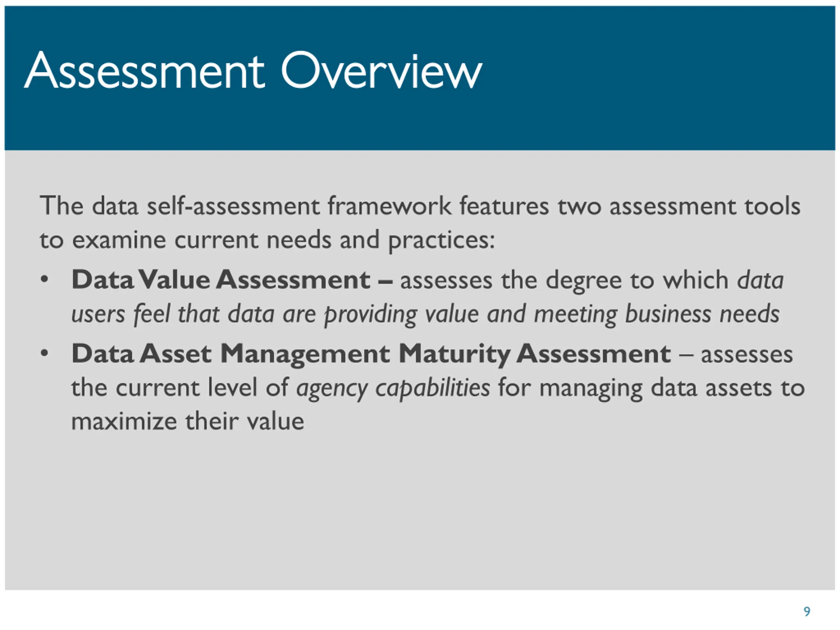Click the word "Overview" in the title

click(381, 71)
